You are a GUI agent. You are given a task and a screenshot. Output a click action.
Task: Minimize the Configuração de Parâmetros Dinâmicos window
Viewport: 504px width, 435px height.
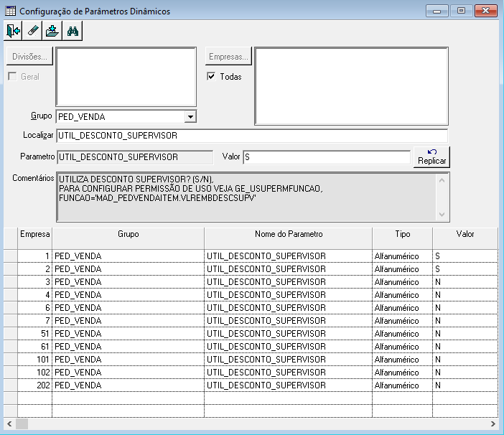(x=437, y=11)
